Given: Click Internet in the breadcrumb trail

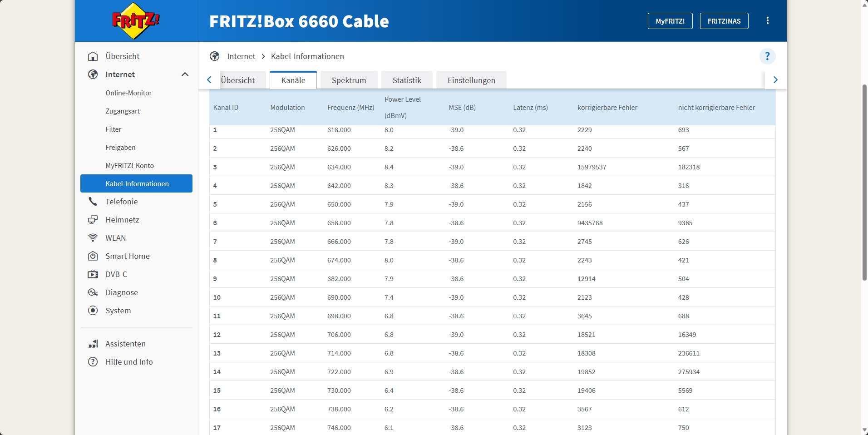Looking at the screenshot, I should [242, 56].
